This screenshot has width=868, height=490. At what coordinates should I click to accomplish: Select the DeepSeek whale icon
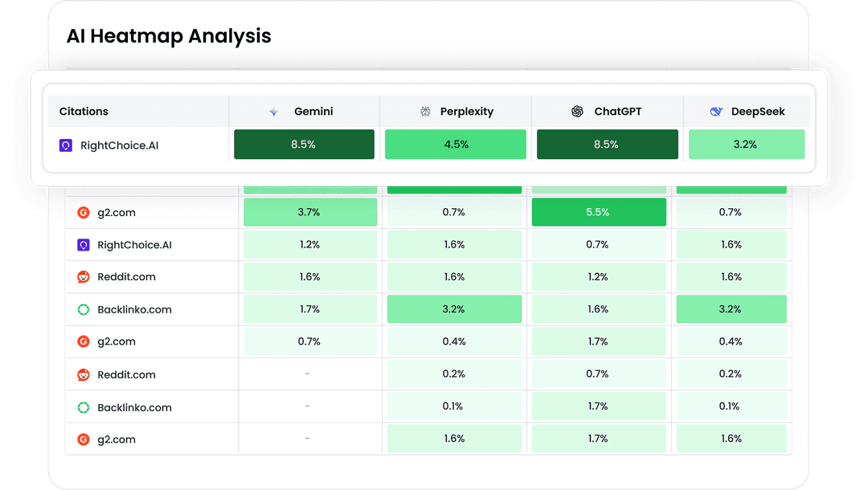(x=715, y=112)
